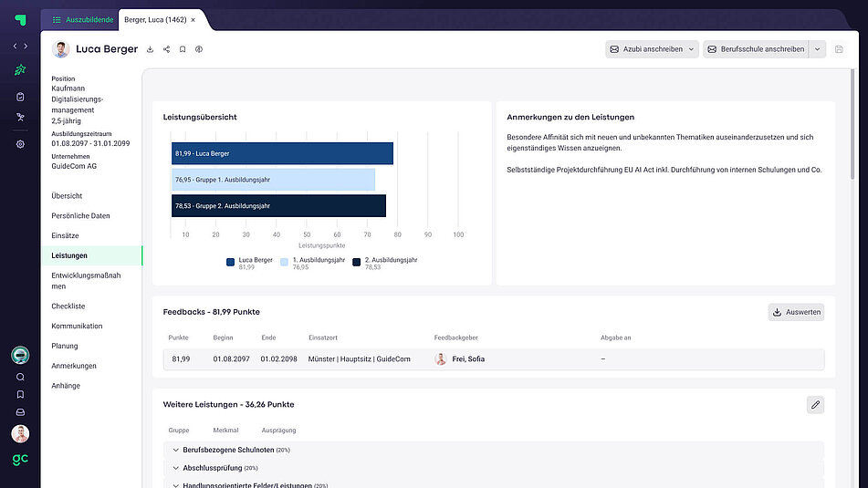Open Checkliste in the side navigation
This screenshot has height=488, width=868.
pos(68,306)
